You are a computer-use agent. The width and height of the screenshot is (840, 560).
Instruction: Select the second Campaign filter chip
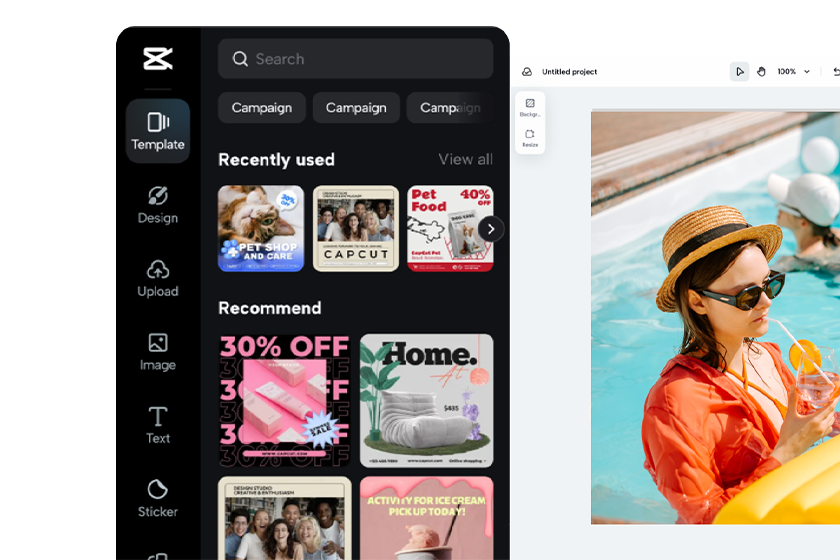356,108
